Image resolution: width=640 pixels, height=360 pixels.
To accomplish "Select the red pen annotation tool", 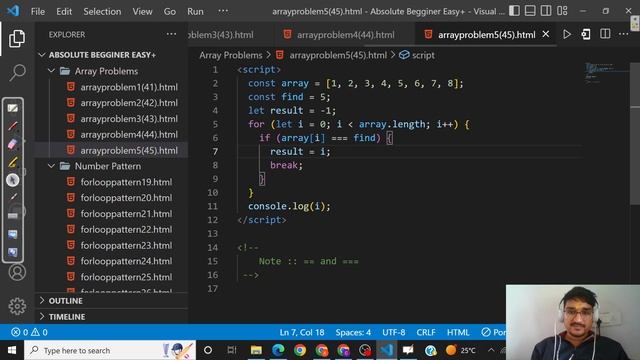I will tap(13, 126).
